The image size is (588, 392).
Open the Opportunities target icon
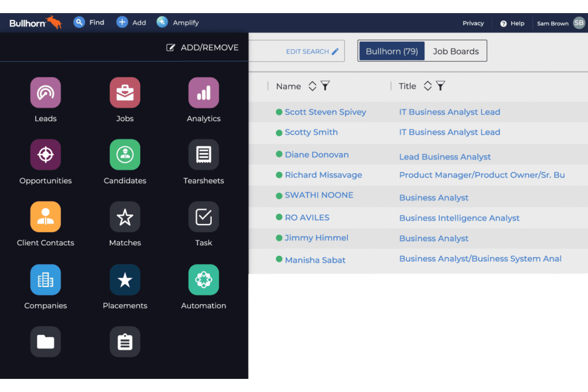(46, 154)
